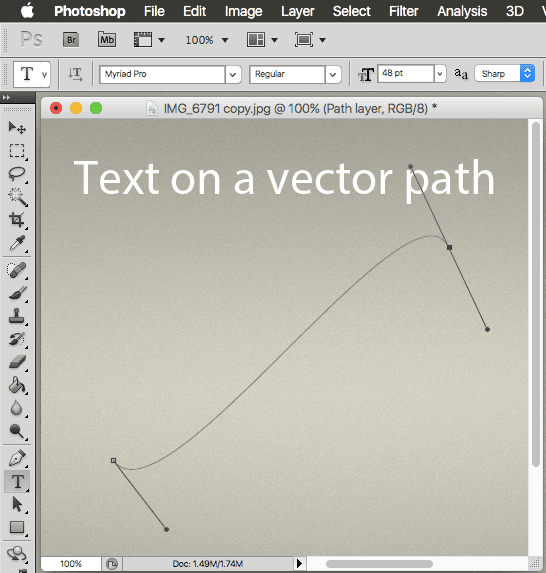Image resolution: width=546 pixels, height=573 pixels.
Task: Open the Photoshop application menu
Action: [x=90, y=11]
